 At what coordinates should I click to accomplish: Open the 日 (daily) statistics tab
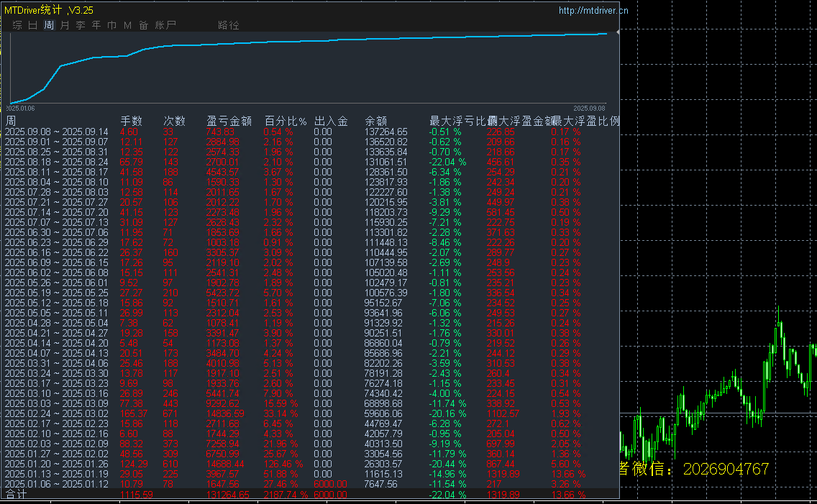[33, 25]
